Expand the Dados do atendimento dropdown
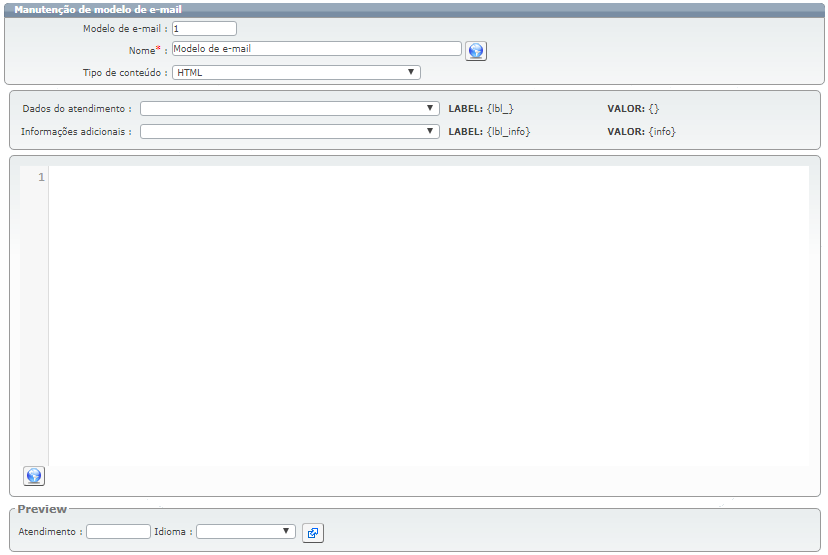The height and width of the screenshot is (555, 828). 289,108
